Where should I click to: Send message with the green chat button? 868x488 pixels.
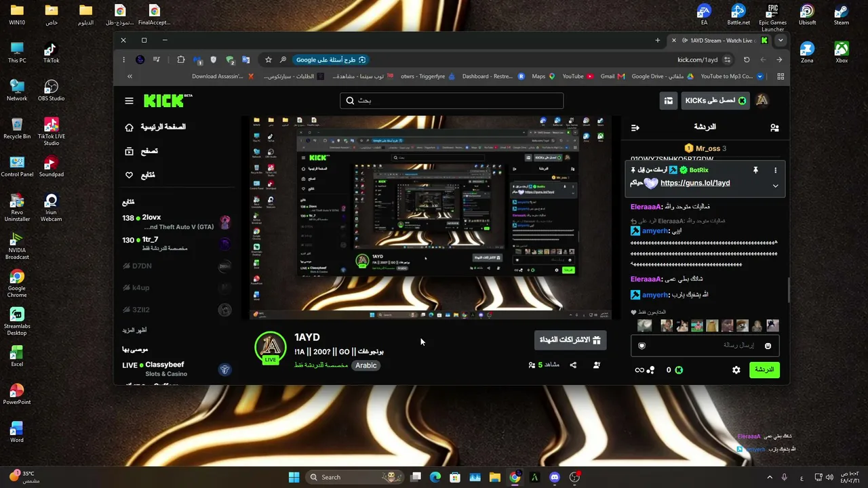tap(764, 369)
